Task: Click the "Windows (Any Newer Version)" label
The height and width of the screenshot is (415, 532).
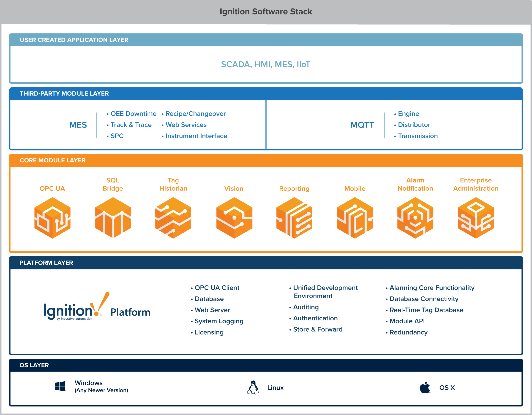Action: 101,386
